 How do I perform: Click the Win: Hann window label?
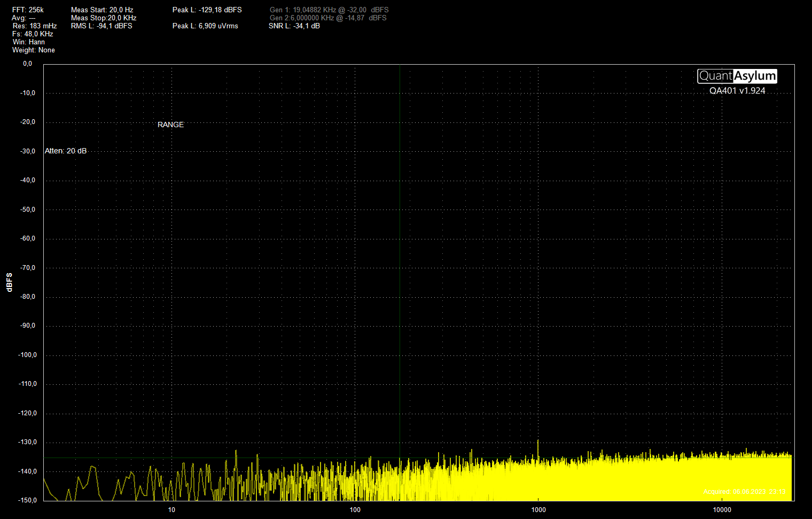pos(29,42)
